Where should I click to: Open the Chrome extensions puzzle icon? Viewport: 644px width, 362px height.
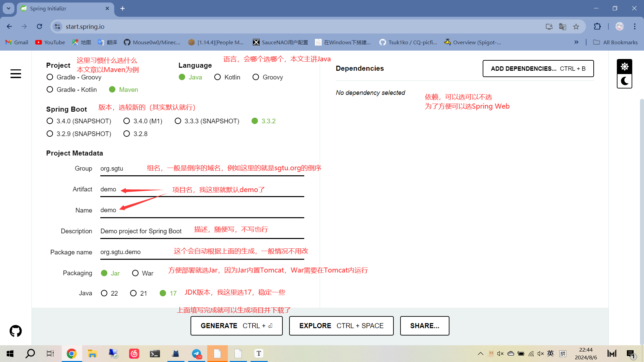[597, 26]
